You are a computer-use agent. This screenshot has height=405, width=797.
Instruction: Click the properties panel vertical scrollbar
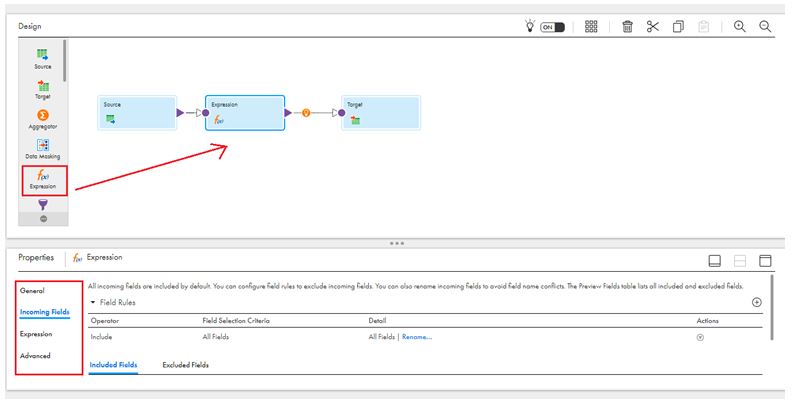(x=772, y=307)
